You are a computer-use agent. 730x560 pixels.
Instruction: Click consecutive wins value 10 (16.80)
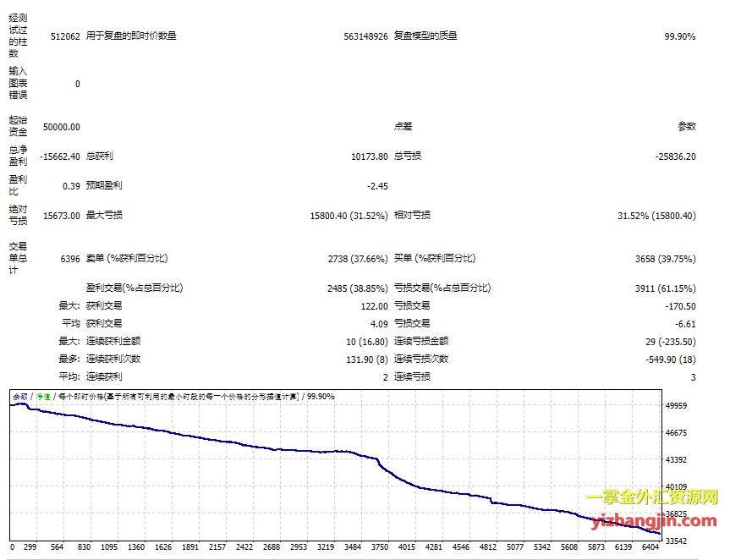click(x=367, y=342)
